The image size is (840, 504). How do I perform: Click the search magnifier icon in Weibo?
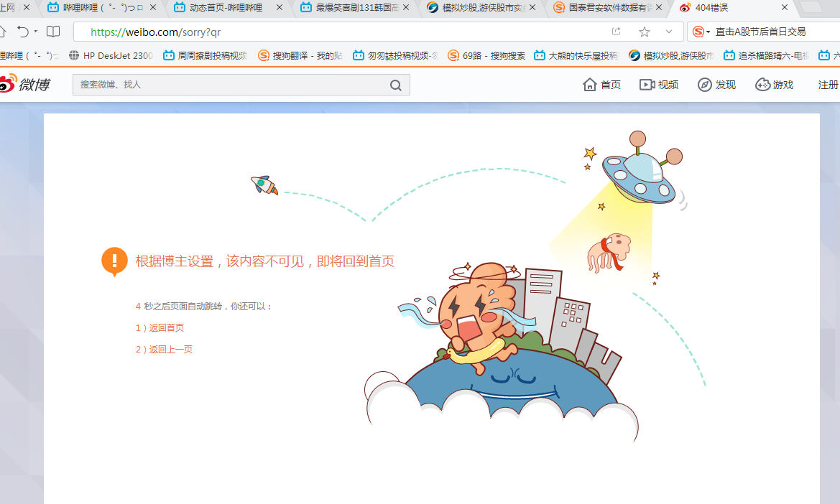pos(395,85)
